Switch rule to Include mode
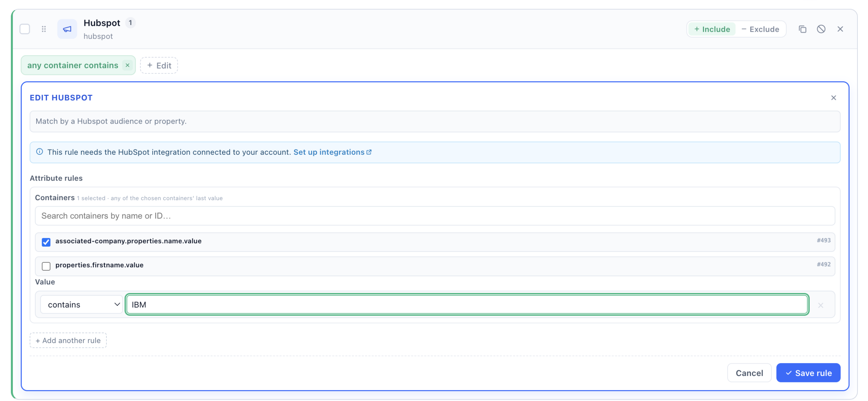The image size is (868, 401). click(x=712, y=29)
